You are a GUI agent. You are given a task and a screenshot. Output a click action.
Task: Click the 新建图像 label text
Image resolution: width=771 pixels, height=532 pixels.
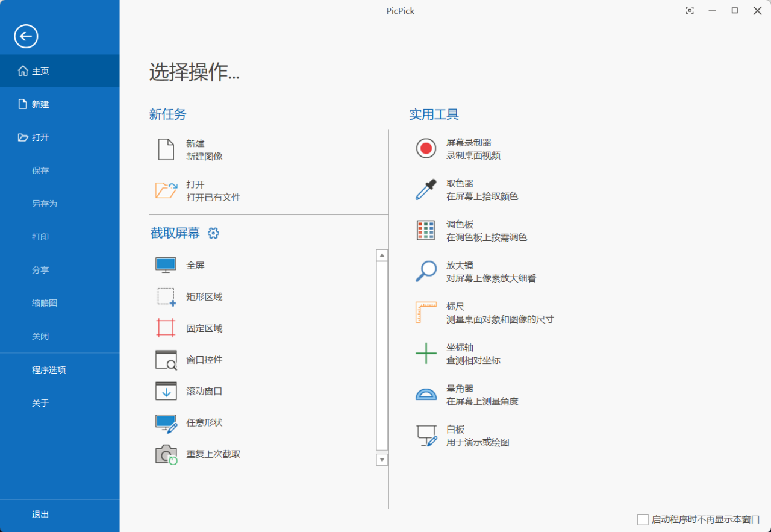point(204,156)
